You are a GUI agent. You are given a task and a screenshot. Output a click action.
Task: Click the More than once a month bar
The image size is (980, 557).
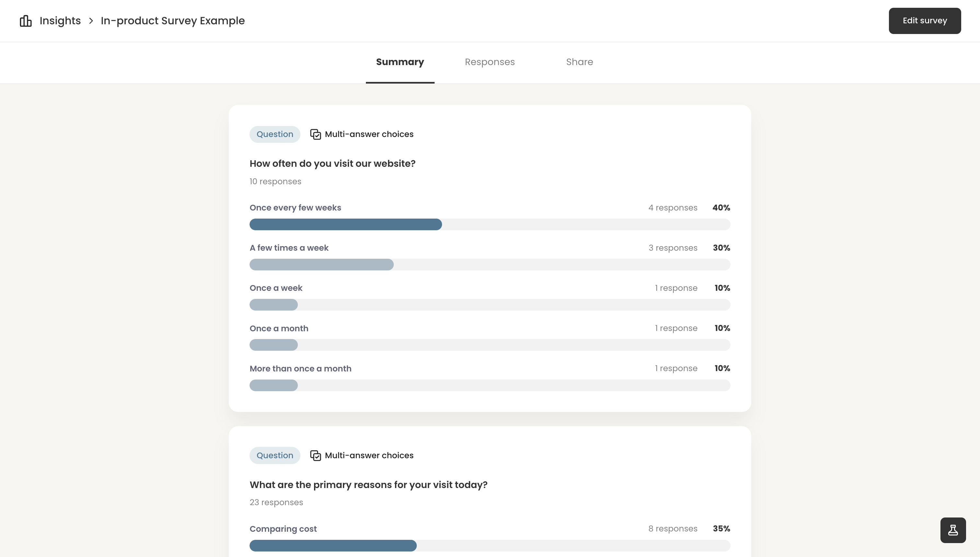[490, 385]
